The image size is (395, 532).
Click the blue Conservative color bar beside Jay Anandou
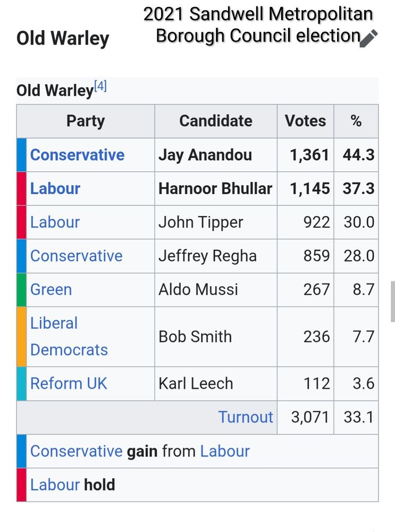[x=22, y=155]
